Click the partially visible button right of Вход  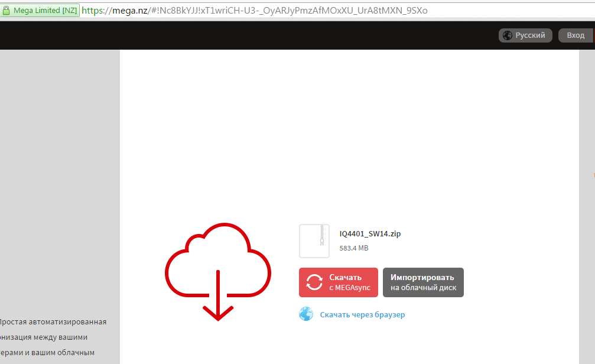593,35
